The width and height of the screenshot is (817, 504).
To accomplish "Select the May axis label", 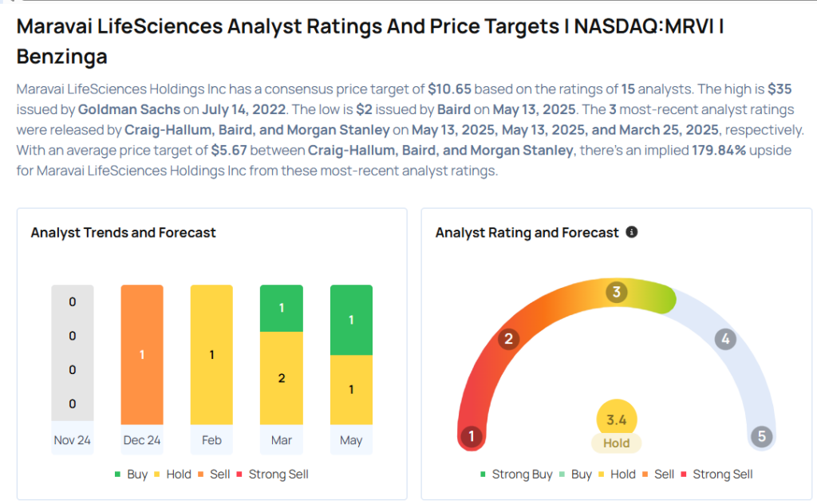I will point(351,439).
